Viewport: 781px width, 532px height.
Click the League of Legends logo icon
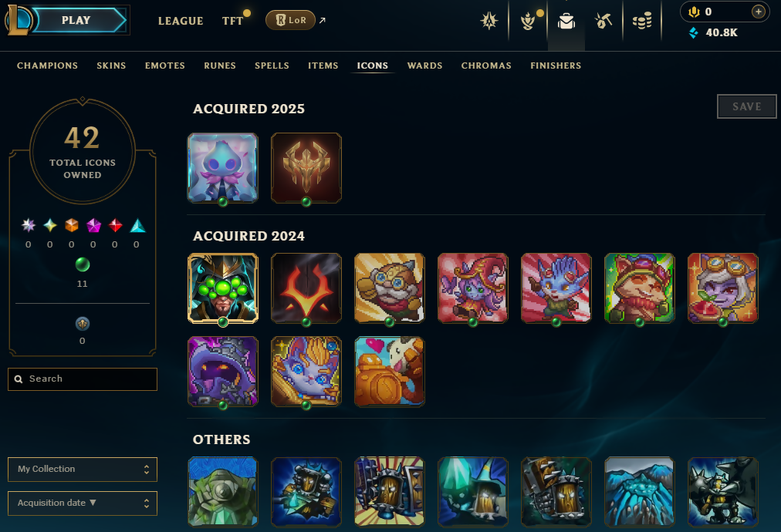click(x=18, y=20)
